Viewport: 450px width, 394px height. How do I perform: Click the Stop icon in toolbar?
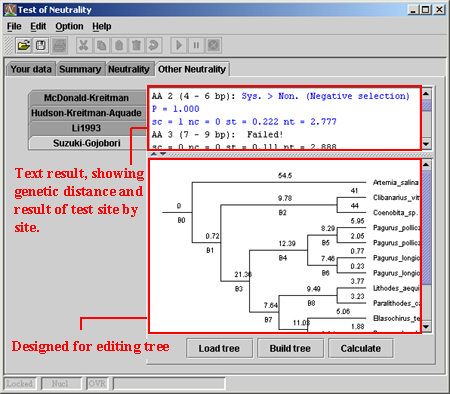coord(214,45)
